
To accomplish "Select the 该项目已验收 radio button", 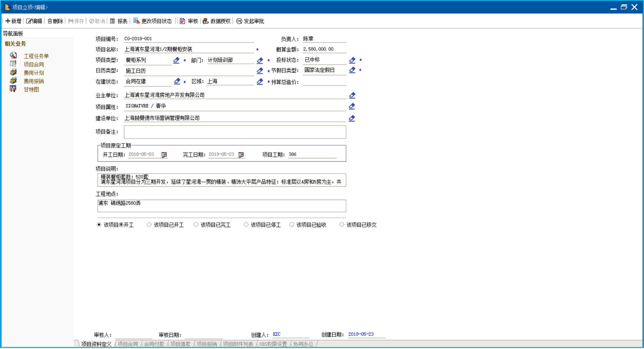I will tap(292, 225).
